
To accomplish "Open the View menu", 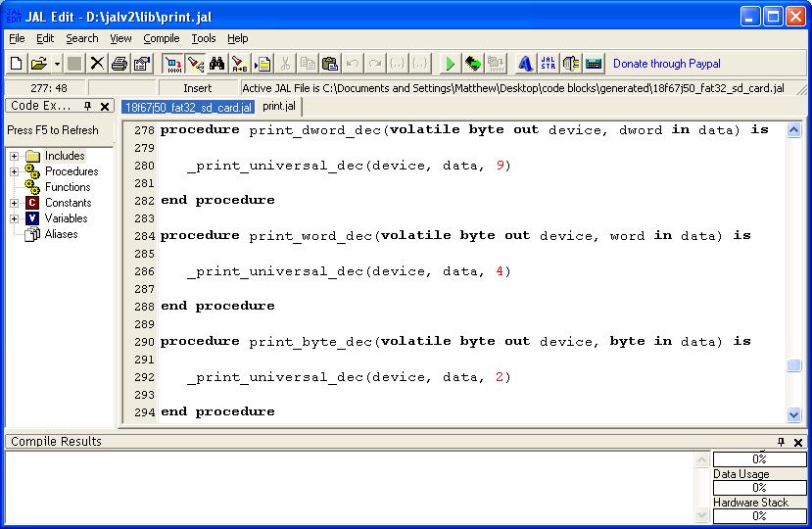I will (x=120, y=38).
